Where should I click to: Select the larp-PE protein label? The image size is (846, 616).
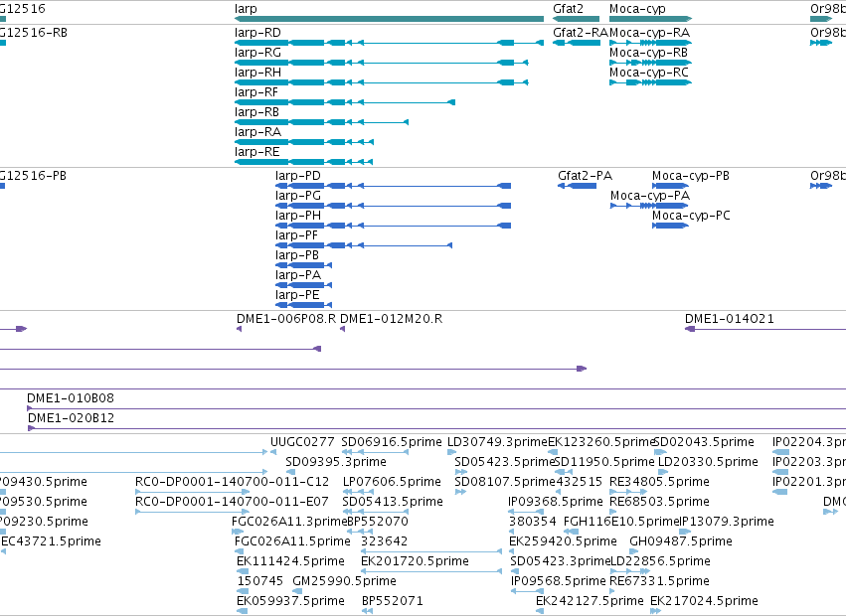click(x=297, y=294)
